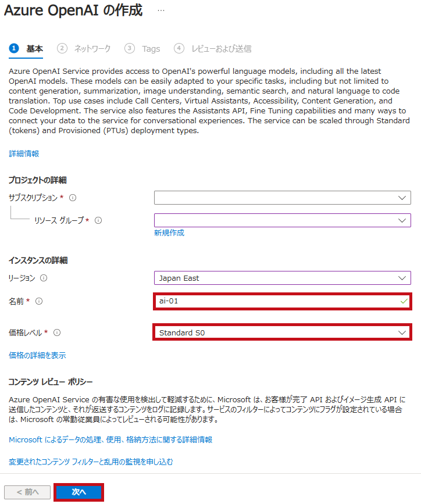Screen dimensions: 421x504
Task: Switch to the Tags tab
Action: click(142, 48)
